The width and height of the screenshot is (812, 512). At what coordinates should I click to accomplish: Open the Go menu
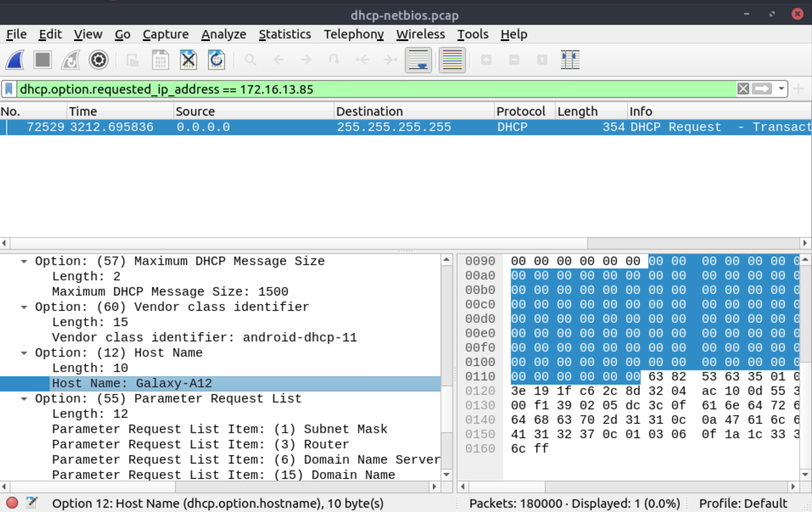pos(122,34)
